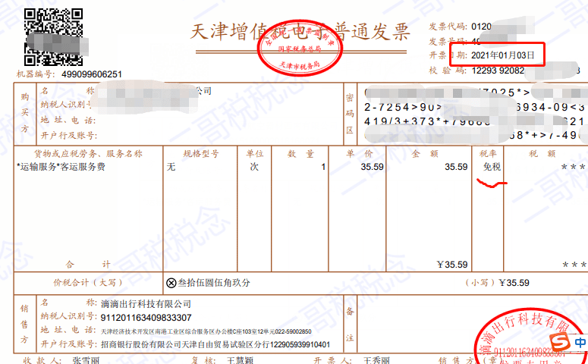Select the invoice date 2021年01月03日
This screenshot has height=364, width=588.
click(x=503, y=55)
